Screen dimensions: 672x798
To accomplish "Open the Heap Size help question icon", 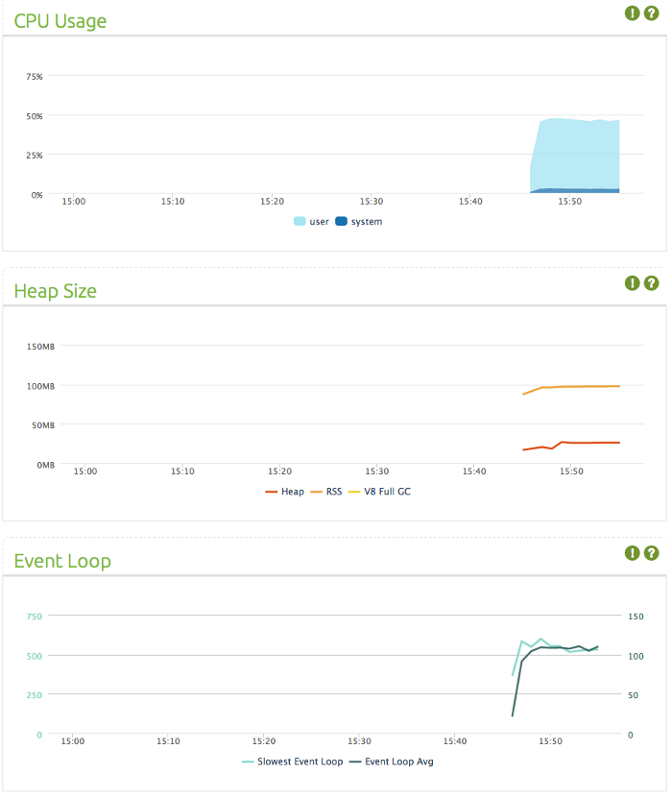I will pyautogui.click(x=651, y=283).
